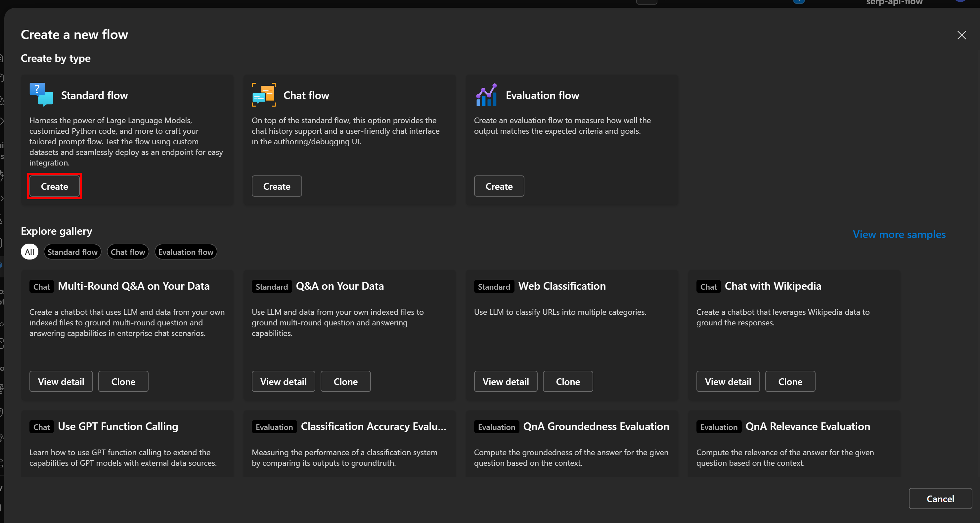980x523 pixels.
Task: Open View more samples
Action: [x=899, y=234]
